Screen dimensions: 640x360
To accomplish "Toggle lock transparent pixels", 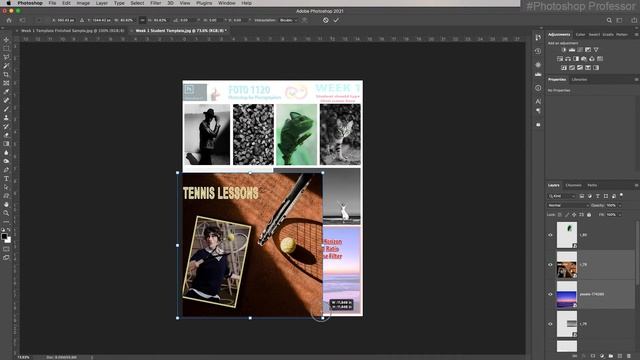I will (x=560, y=215).
